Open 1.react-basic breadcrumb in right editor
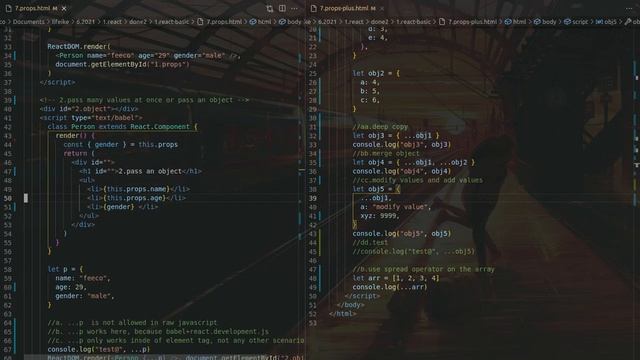This screenshot has height=360, width=640. pos(413,22)
